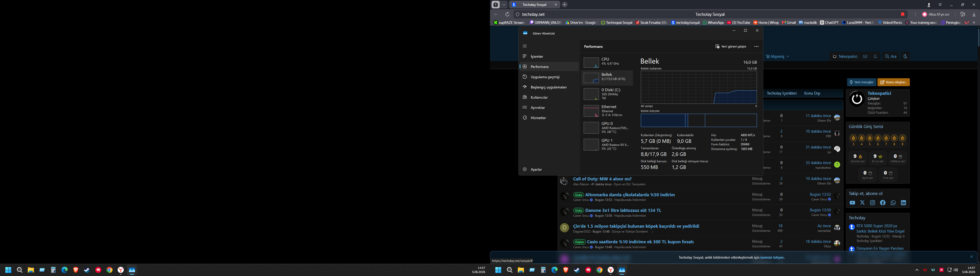Open browser main menu lines icon

[x=940, y=5]
